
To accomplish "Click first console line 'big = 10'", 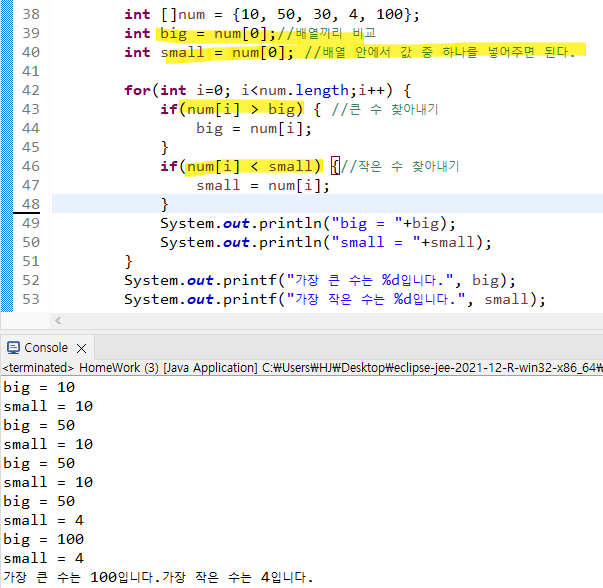I will tap(39, 387).
